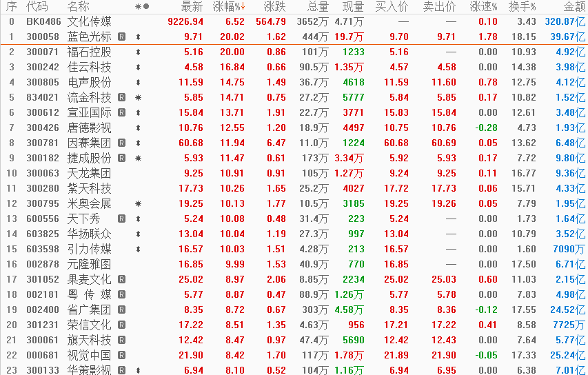Click 省广集团 turnover amount 24.52亿

[568, 310]
